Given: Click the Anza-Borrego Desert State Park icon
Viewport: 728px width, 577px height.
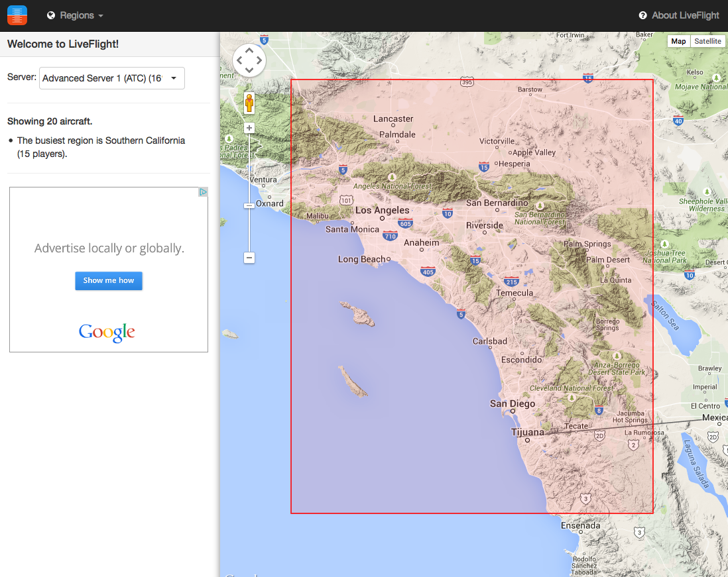Looking at the screenshot, I should (x=617, y=356).
